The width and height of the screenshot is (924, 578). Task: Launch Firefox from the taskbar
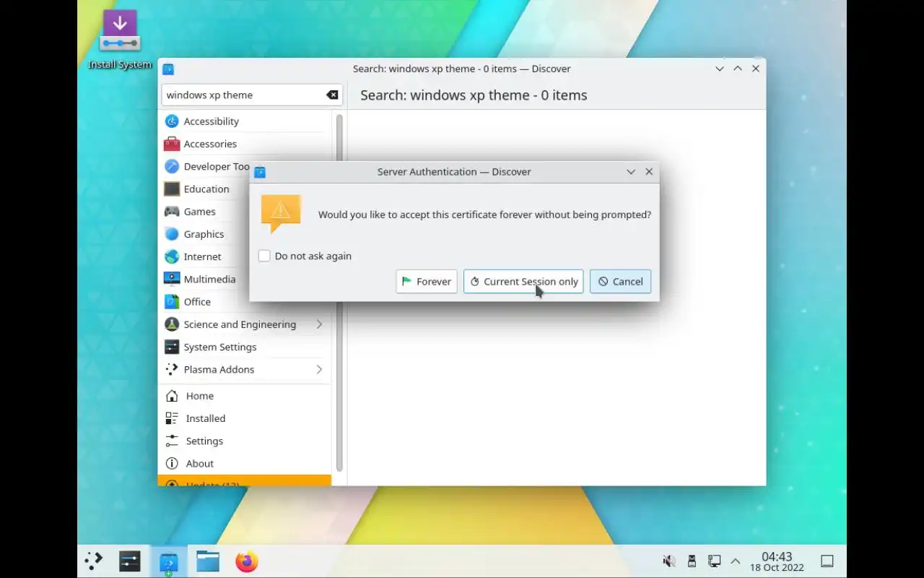[247, 561]
